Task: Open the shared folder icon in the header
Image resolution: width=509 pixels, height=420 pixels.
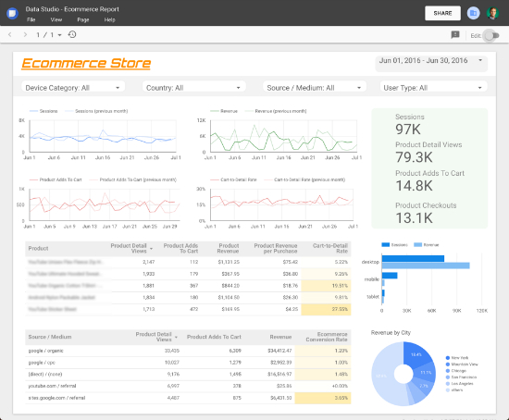Action: click(x=473, y=13)
